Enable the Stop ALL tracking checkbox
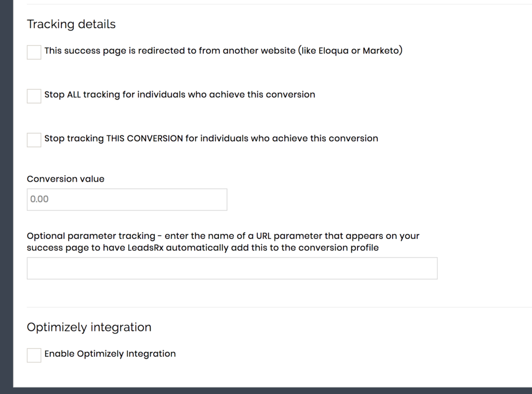Screen dimensions: 532x394 point(34,97)
